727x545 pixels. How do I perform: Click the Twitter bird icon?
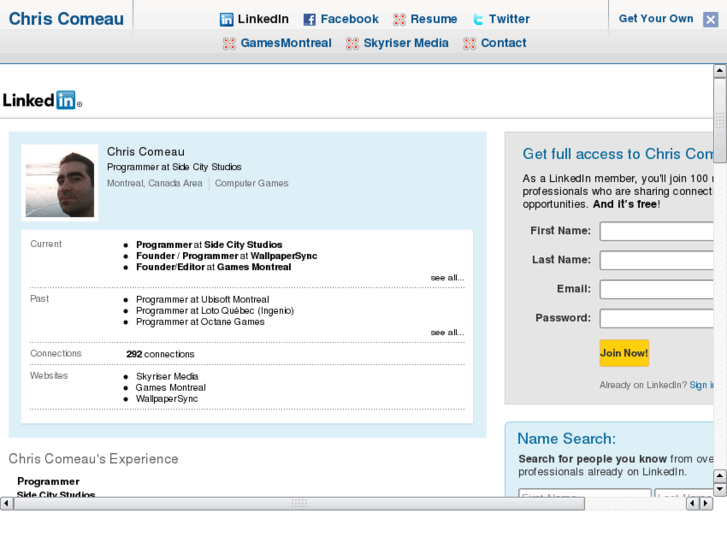(478, 19)
